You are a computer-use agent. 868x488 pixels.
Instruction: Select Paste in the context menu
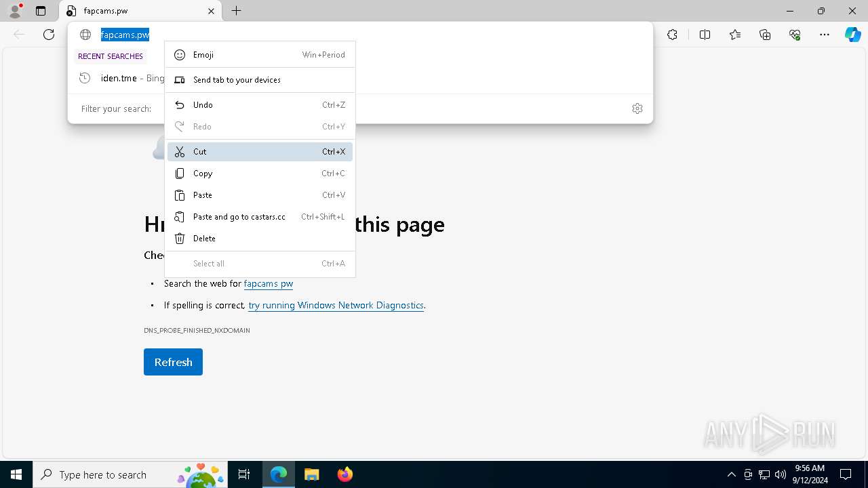tap(260, 195)
